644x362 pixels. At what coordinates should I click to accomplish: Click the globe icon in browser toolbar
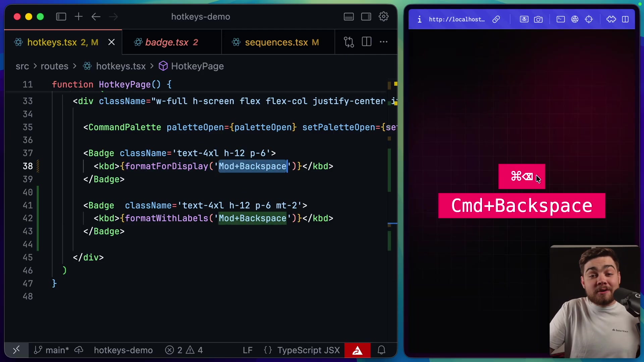coord(575,19)
